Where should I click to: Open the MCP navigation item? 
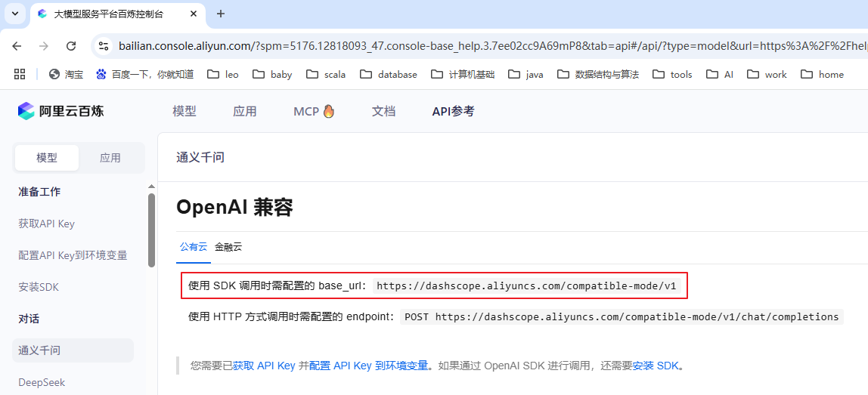coord(314,111)
